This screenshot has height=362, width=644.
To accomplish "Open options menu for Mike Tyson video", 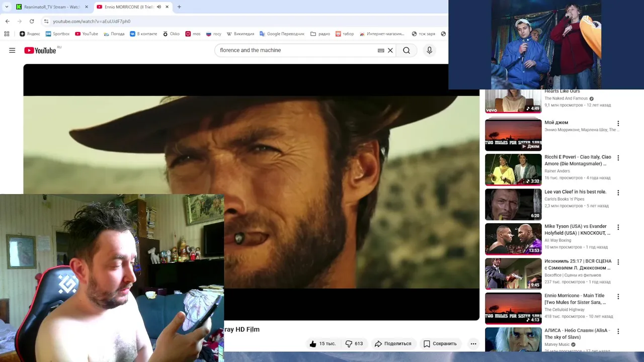I will coord(618,227).
